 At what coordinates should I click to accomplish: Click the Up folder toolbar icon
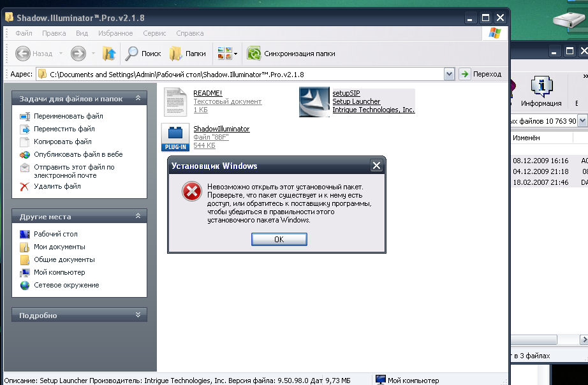109,54
